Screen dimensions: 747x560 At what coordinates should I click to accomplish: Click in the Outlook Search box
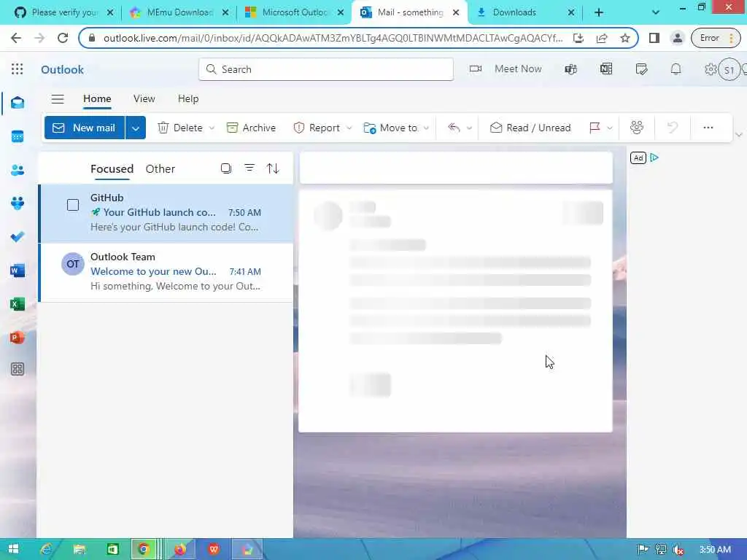tap(326, 69)
